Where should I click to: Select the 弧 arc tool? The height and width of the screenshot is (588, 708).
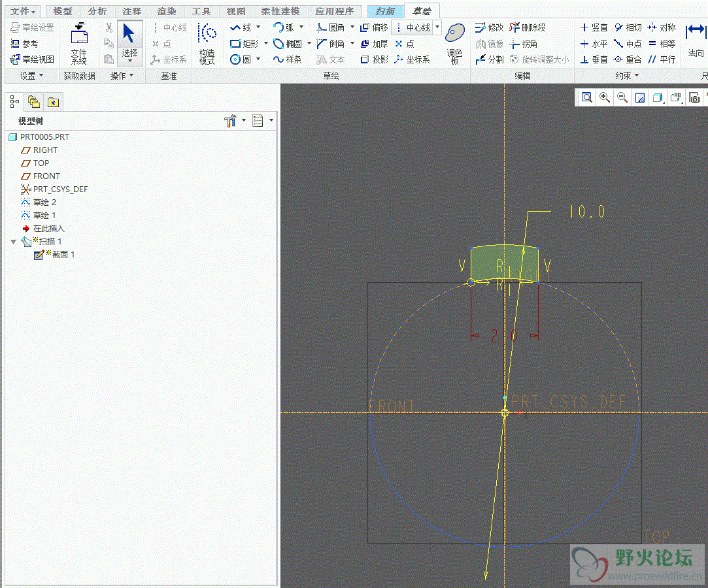284,27
